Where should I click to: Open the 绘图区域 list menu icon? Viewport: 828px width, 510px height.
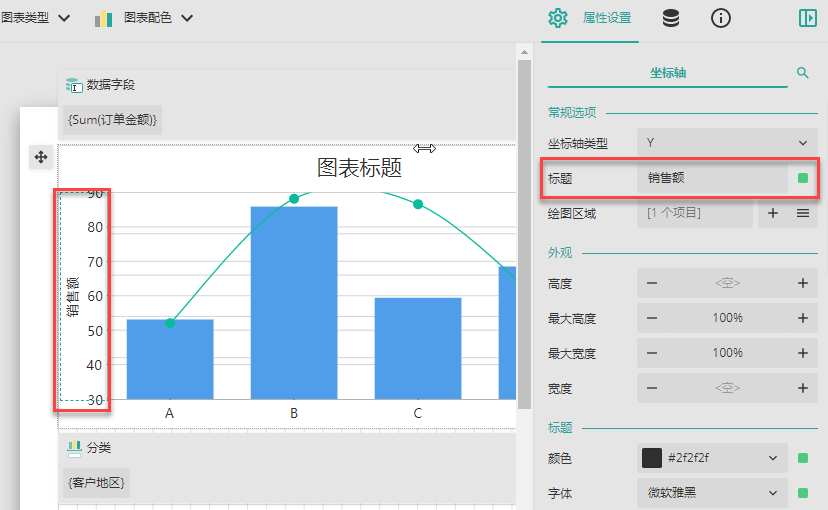pyautogui.click(x=803, y=213)
